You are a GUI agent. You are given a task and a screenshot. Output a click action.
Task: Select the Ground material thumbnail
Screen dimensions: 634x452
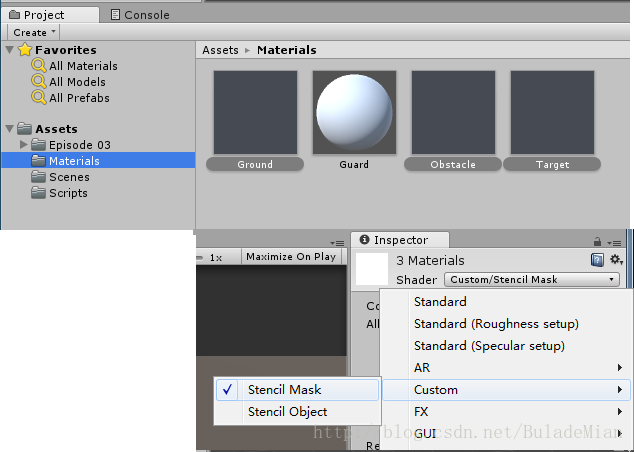(x=256, y=113)
